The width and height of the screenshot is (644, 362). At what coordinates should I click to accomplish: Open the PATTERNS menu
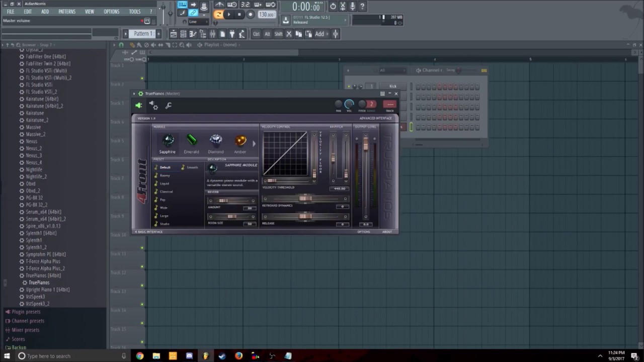[67, 12]
